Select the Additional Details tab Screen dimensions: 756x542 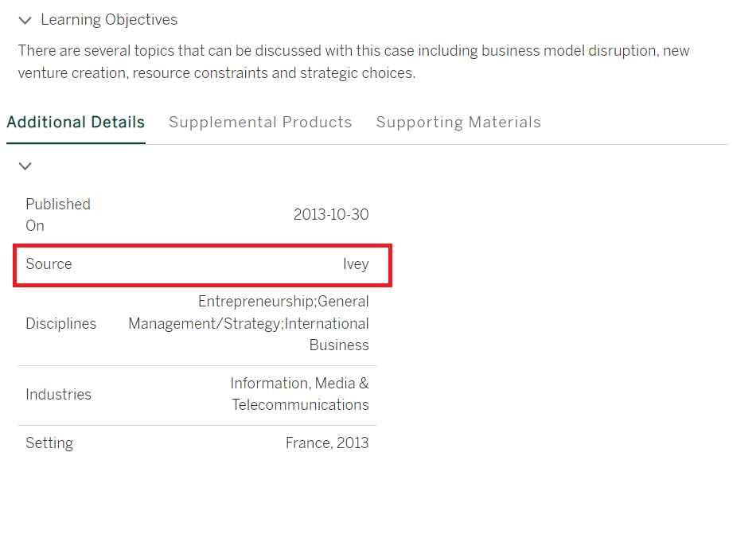(76, 123)
